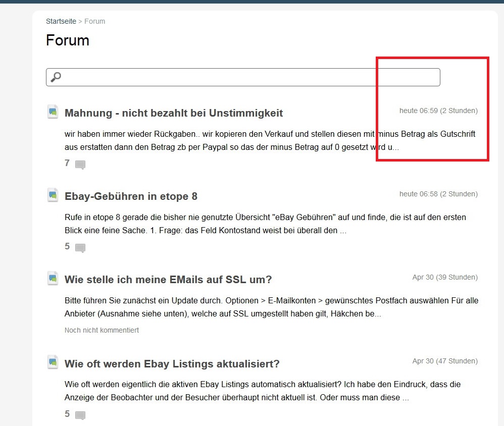Open the comment bubble under the Ebay-Gebühren thread
This screenshot has height=426, width=504.
point(80,248)
